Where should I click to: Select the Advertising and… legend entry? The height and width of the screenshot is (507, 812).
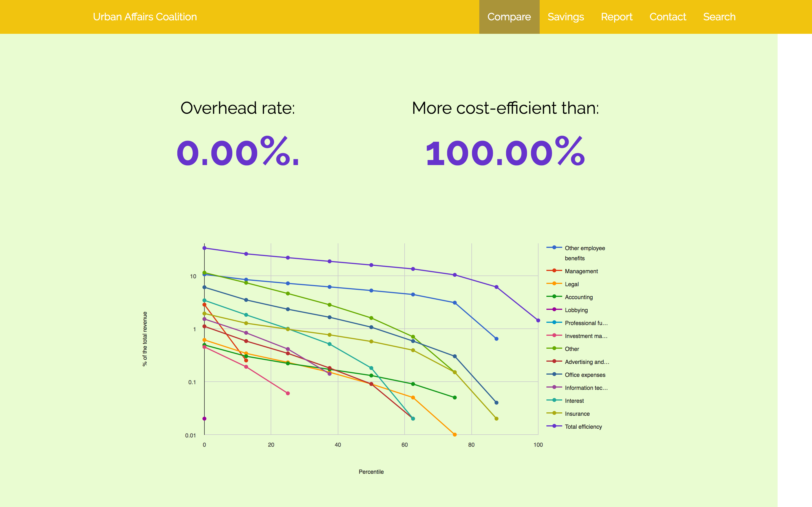click(x=586, y=362)
